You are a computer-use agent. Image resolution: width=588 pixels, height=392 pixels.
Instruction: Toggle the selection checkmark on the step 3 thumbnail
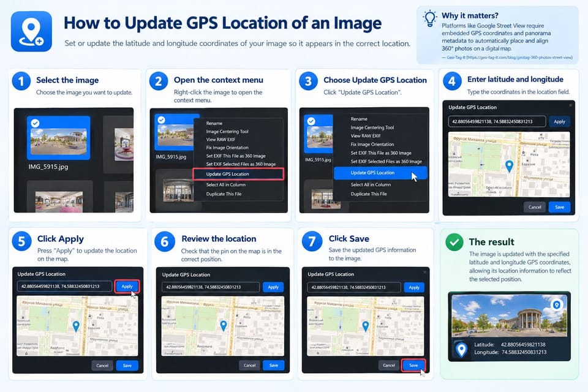point(311,121)
